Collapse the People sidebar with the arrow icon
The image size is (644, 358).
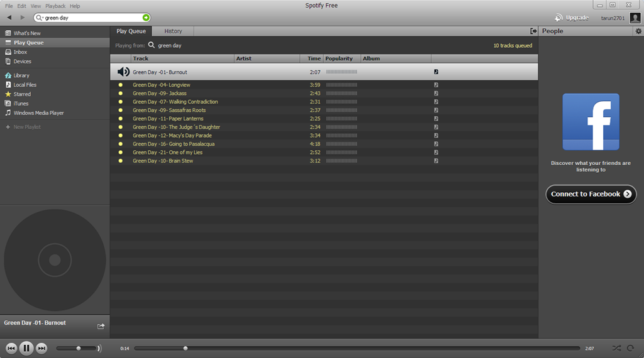pyautogui.click(x=533, y=31)
